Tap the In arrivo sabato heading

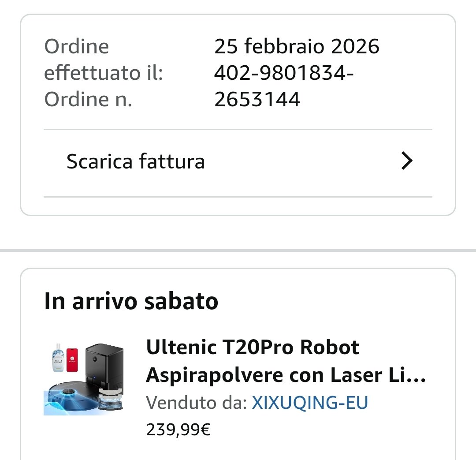click(131, 301)
